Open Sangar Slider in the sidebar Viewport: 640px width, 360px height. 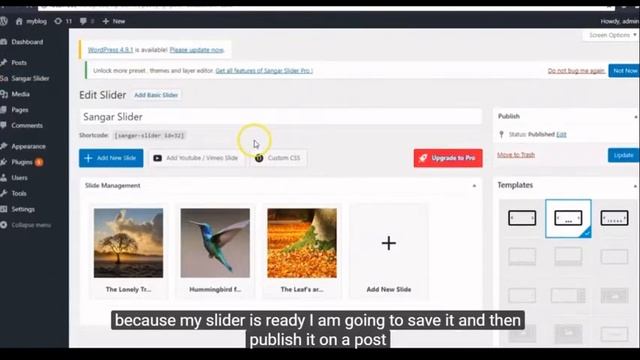tap(30, 78)
